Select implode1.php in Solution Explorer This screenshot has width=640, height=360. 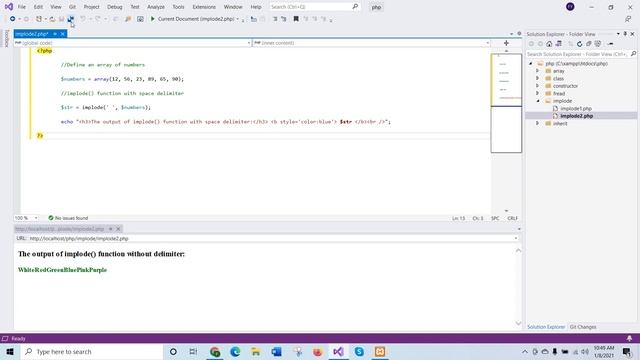[576, 109]
